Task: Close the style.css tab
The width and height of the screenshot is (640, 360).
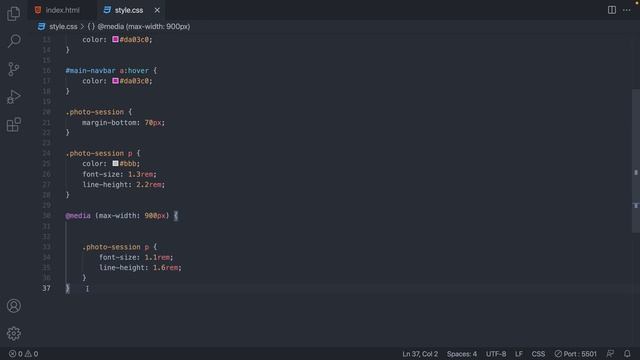Action: pos(157,10)
